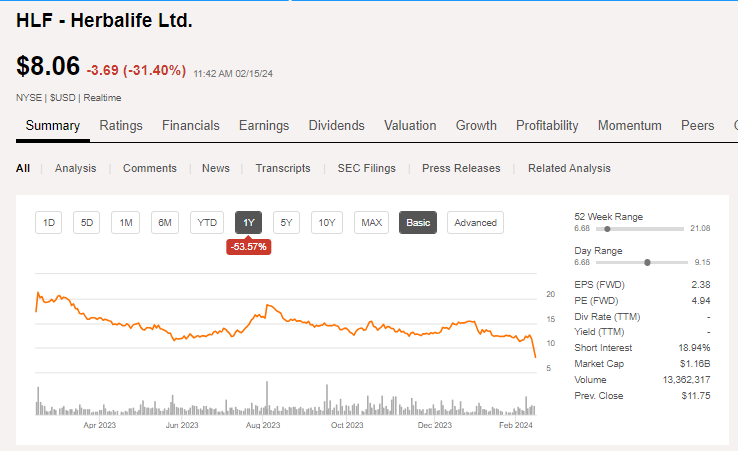Click the $8.06 price value
The width and height of the screenshot is (738, 451).
(48, 65)
